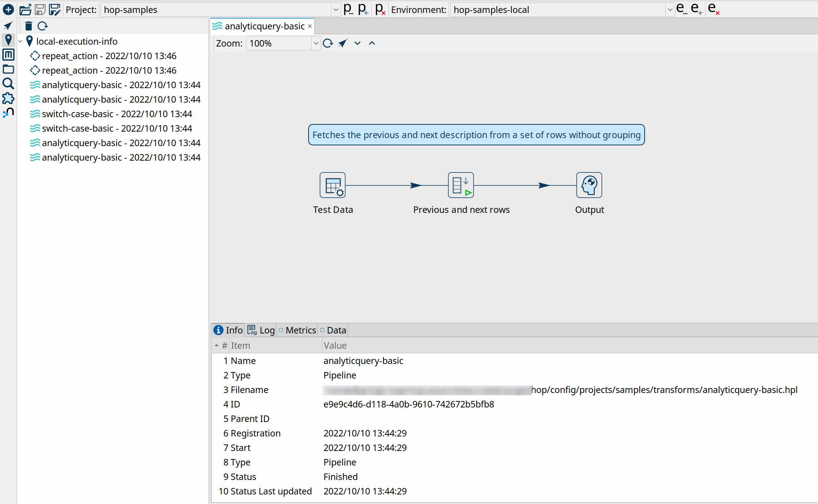Open the Project dropdown

coord(336,10)
